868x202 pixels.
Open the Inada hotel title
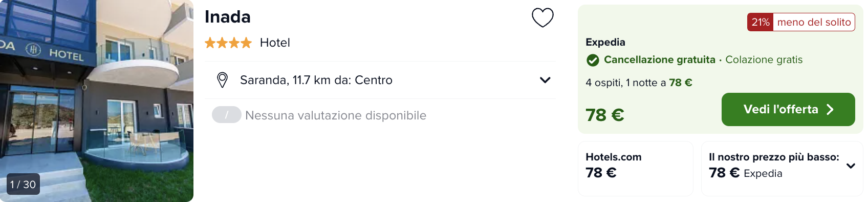tap(228, 17)
